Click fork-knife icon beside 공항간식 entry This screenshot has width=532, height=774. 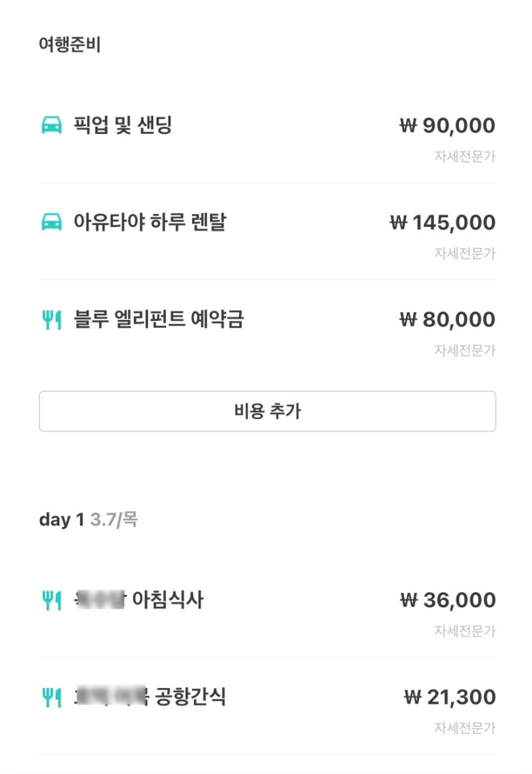click(x=52, y=697)
